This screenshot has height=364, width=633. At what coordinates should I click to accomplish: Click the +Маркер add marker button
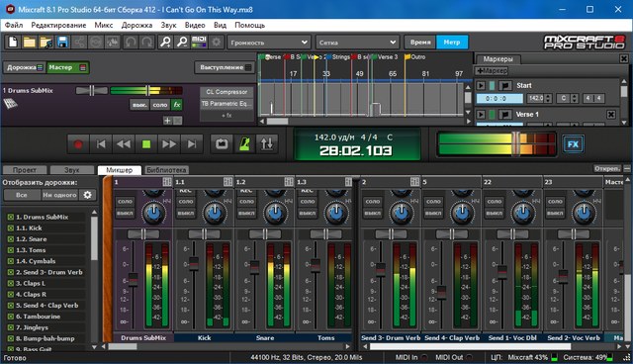[x=492, y=71]
